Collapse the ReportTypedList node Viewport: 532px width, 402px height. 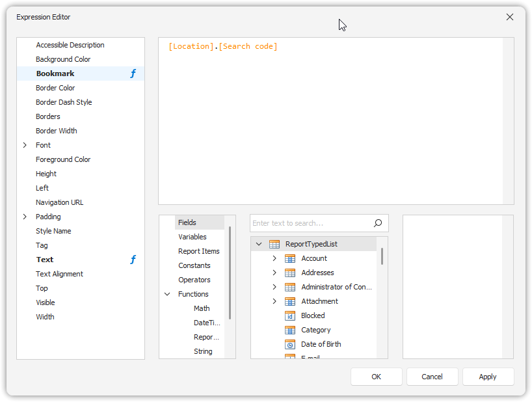pyautogui.click(x=259, y=243)
